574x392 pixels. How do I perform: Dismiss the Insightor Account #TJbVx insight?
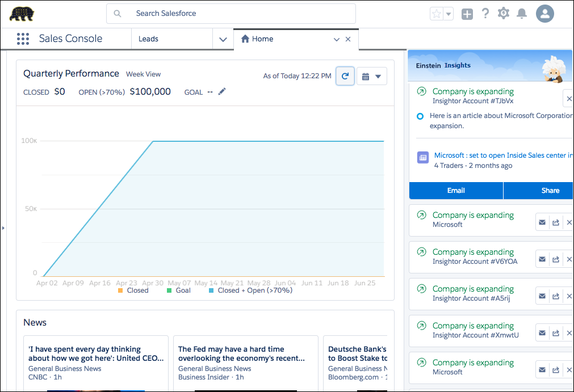tap(569, 98)
